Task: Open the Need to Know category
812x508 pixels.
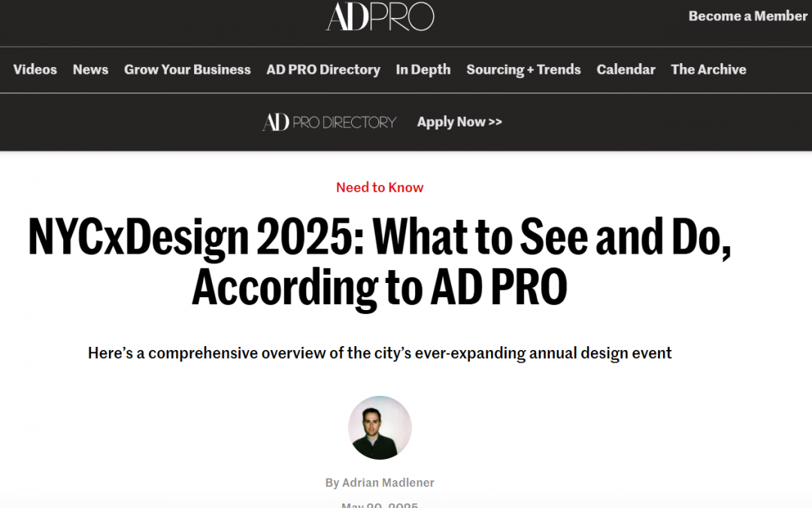Action: tap(380, 187)
